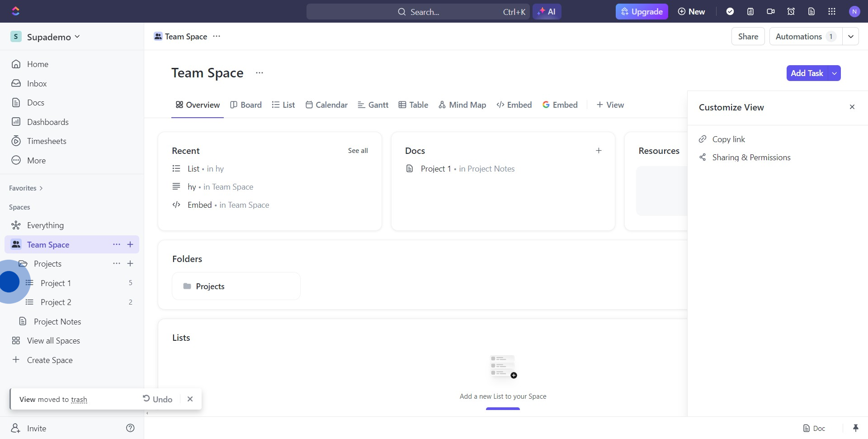868x439 pixels.
Task: Close the Customize View panel
Action: (852, 107)
